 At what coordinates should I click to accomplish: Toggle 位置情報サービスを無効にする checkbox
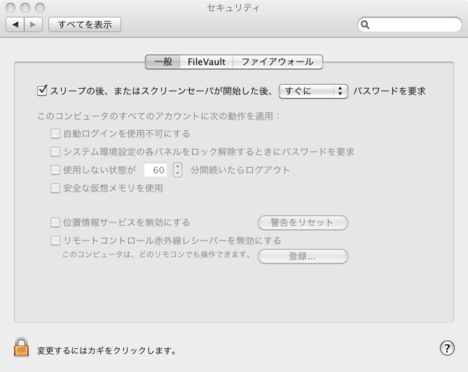55,222
